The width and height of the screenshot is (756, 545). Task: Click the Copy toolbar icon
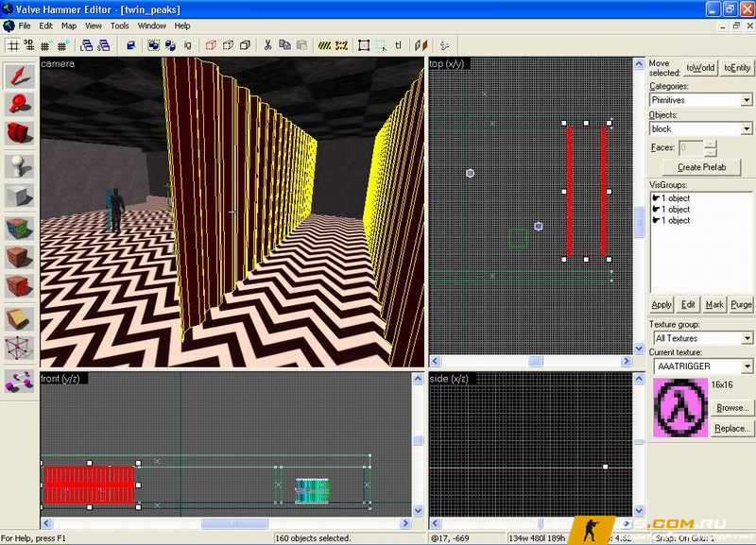pyautogui.click(x=284, y=45)
